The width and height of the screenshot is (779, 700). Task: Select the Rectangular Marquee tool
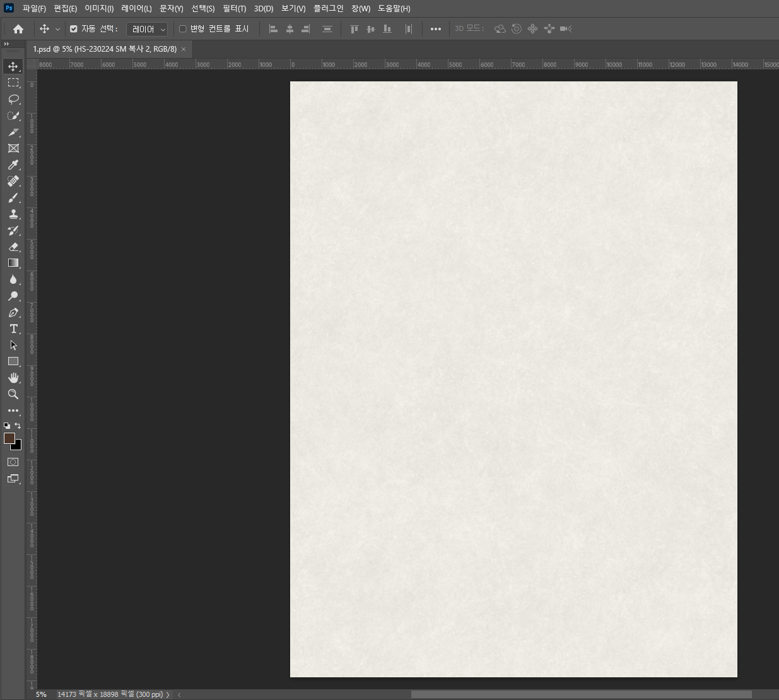(x=13, y=83)
